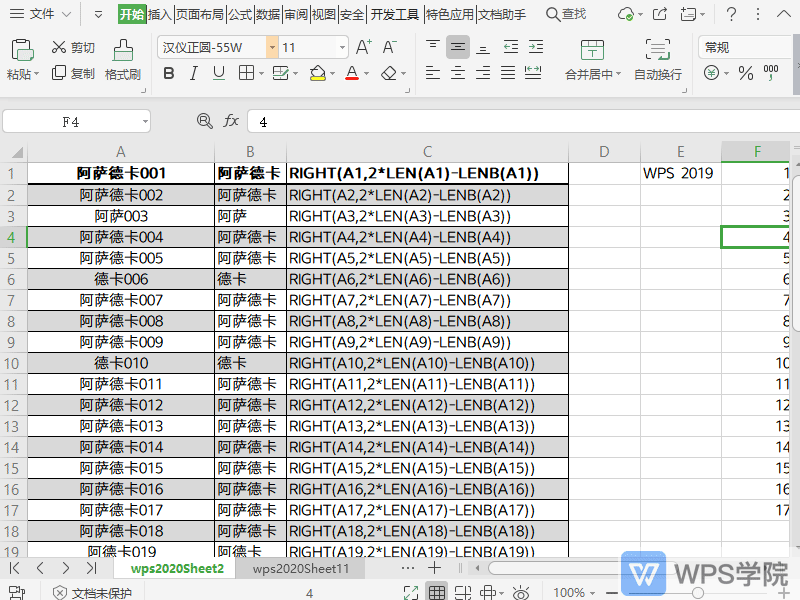Screen dimensions: 800x600
Task: Toggle underline formatting
Action: click(218, 73)
